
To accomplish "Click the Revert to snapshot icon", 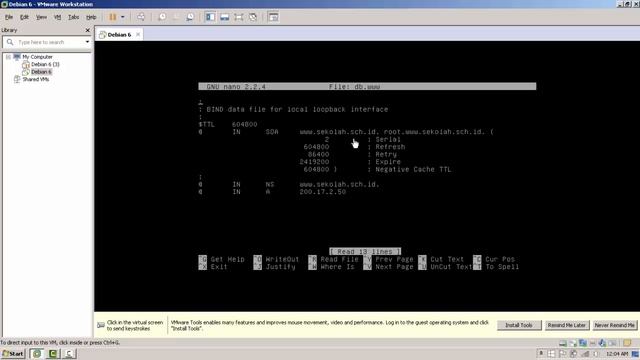I will (176, 17).
